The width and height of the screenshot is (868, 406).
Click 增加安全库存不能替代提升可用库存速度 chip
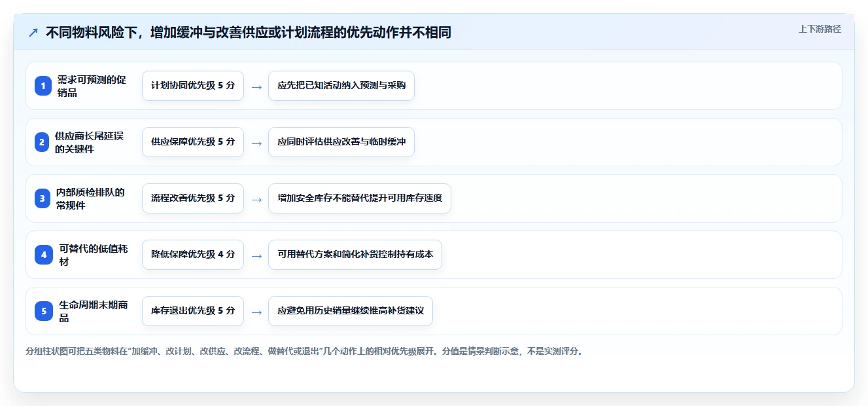point(360,198)
